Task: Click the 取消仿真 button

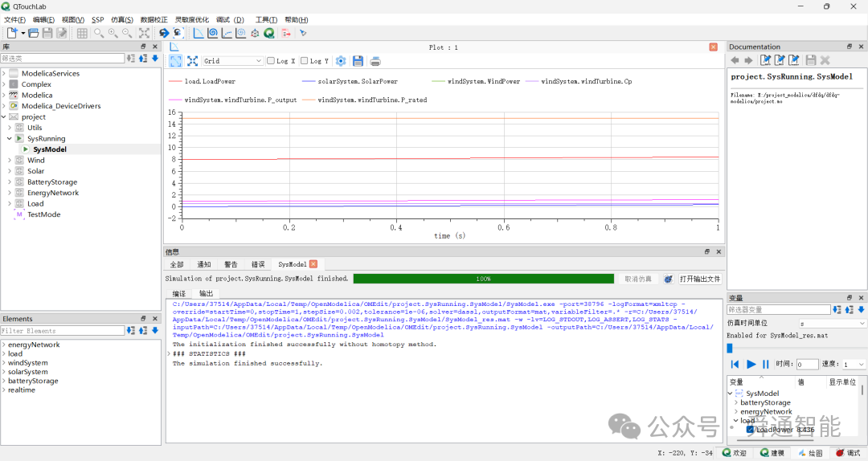Action: click(637, 279)
